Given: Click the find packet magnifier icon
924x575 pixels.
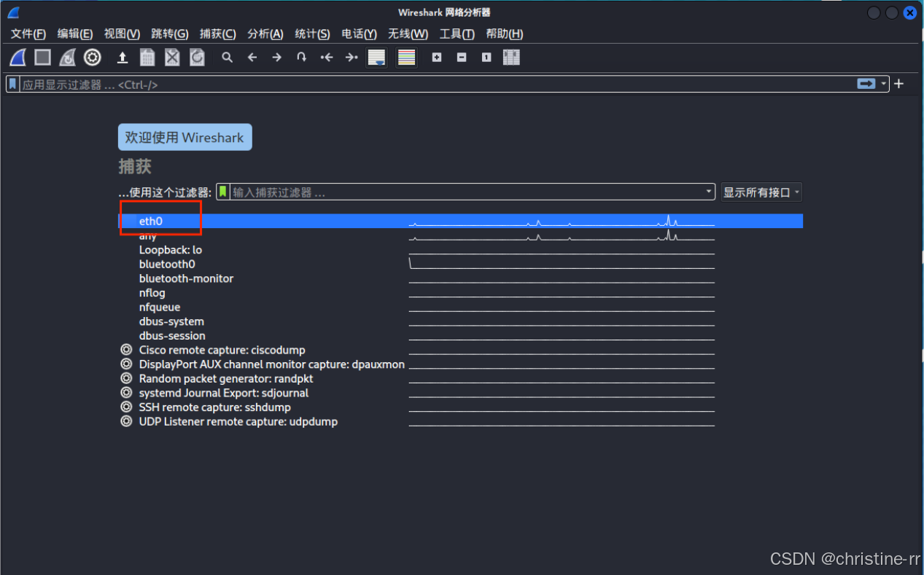Looking at the screenshot, I should [x=228, y=58].
